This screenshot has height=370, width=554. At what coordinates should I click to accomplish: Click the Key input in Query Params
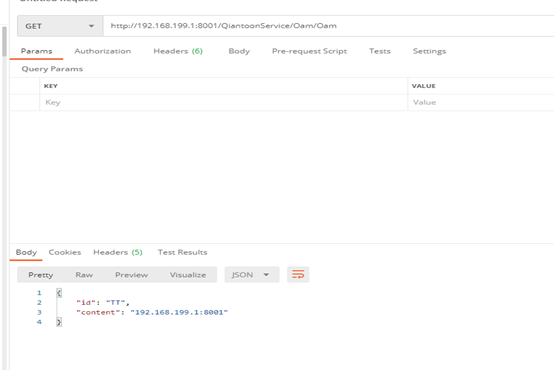pyautogui.click(x=224, y=102)
